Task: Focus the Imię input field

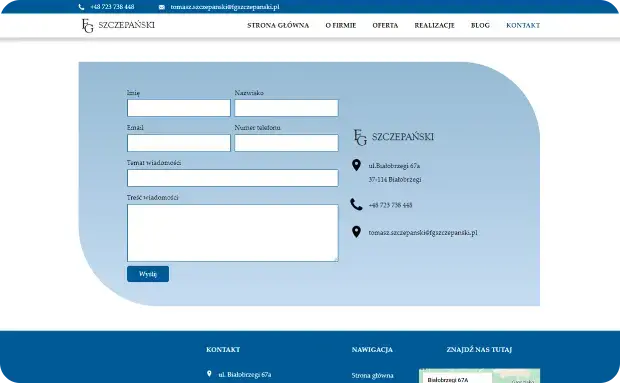Action: [x=179, y=108]
